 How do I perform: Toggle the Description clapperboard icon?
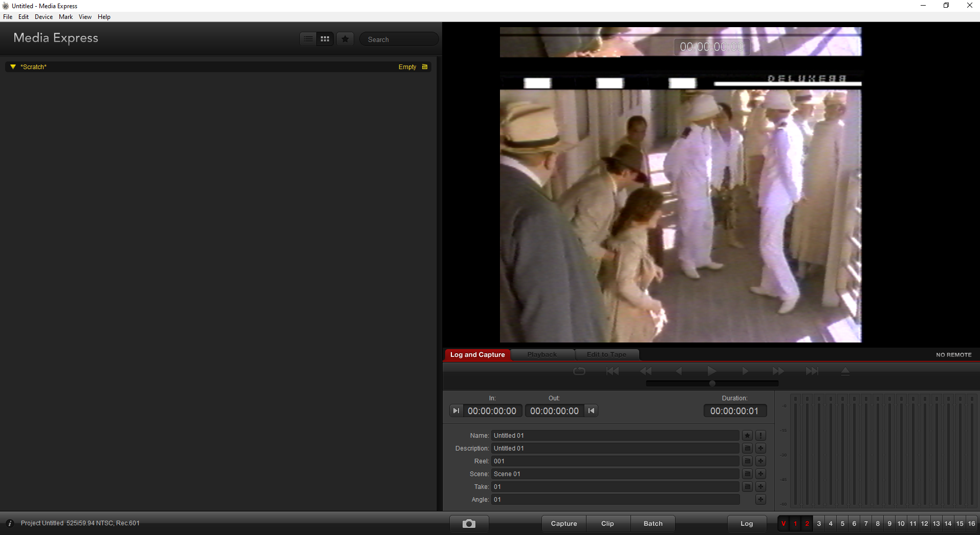748,448
